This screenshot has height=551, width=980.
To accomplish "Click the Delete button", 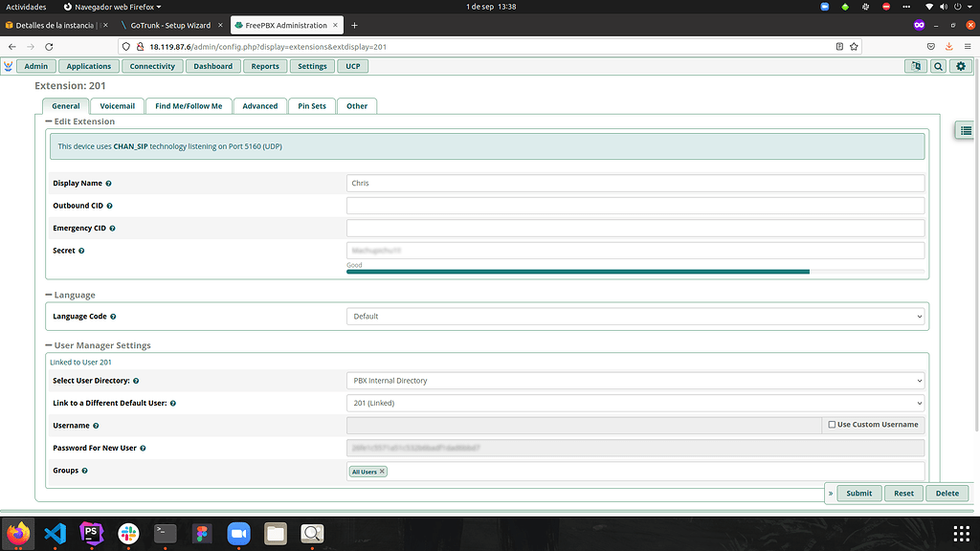I will click(x=947, y=493).
